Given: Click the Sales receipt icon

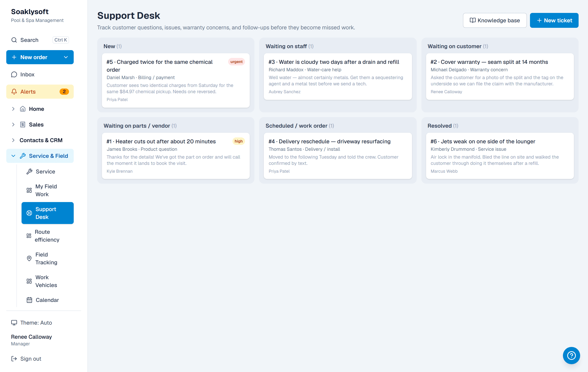Looking at the screenshot, I should coord(23,124).
